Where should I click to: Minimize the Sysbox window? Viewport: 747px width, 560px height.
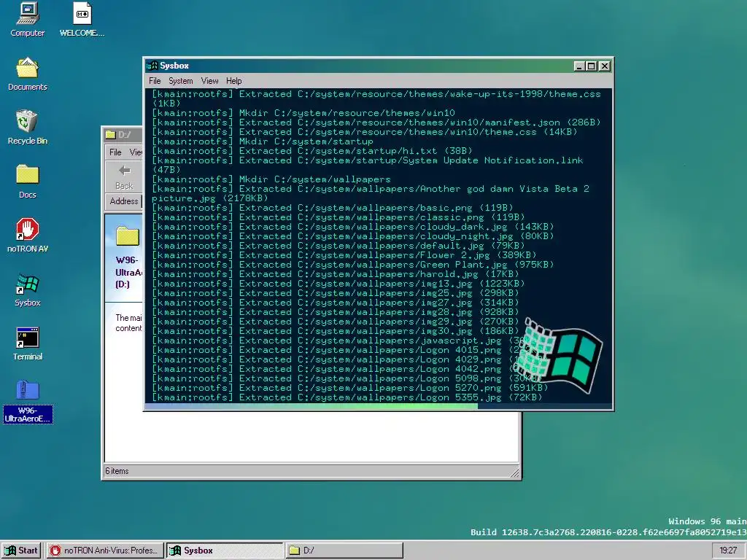(578, 66)
